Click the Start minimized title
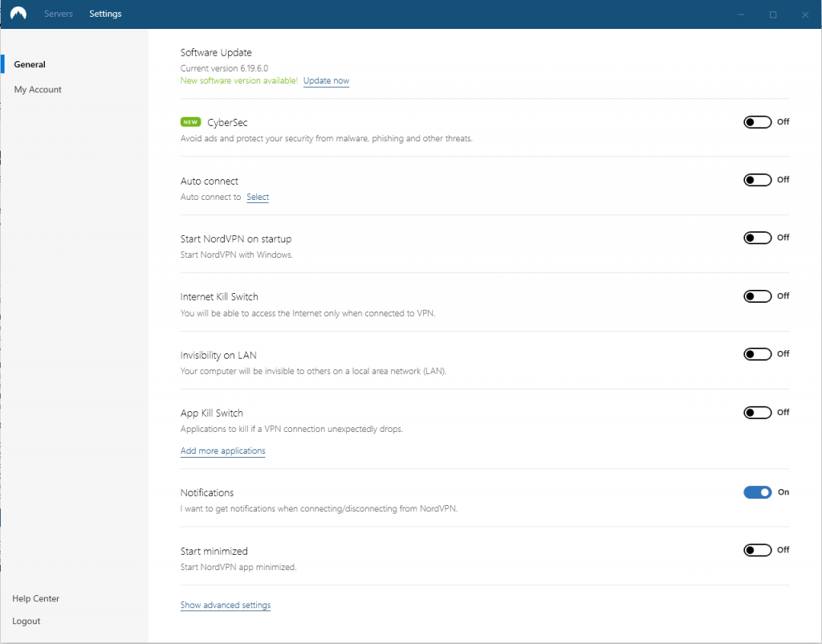This screenshot has width=822, height=644. click(x=214, y=551)
